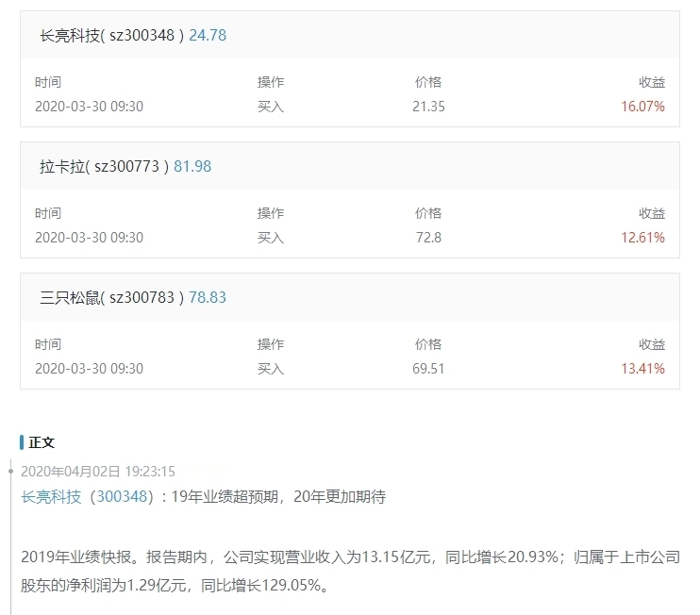Click the buy price 72.8
Viewport: 700px width, 615px height.
click(428, 238)
